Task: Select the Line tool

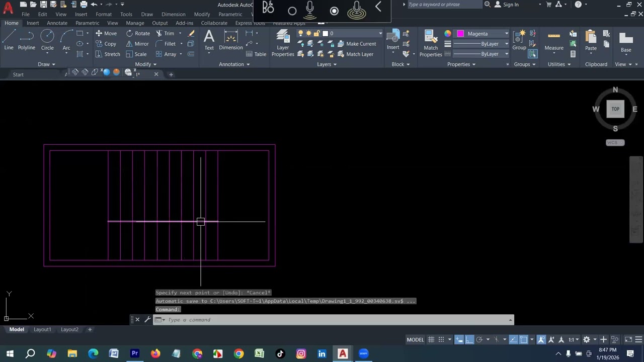Action: click(9, 40)
